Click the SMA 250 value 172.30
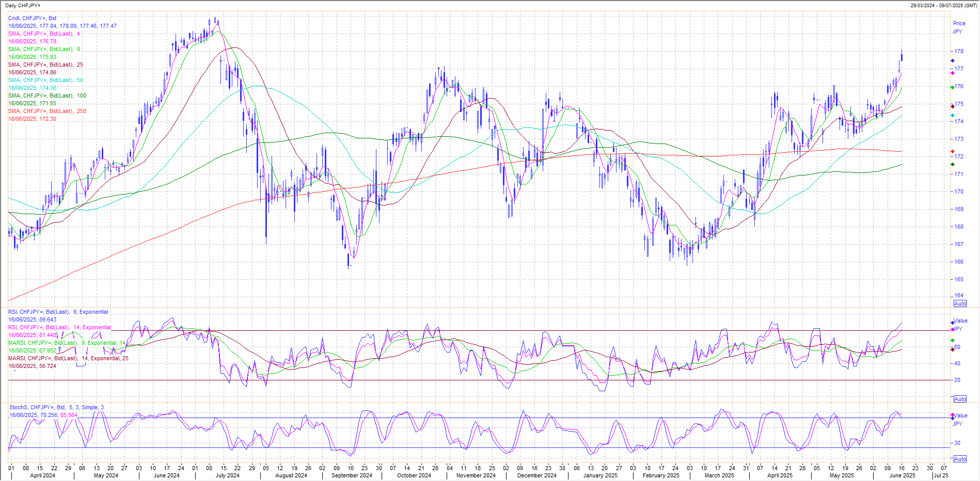Screen dimensions: 980x481 click(x=32, y=119)
